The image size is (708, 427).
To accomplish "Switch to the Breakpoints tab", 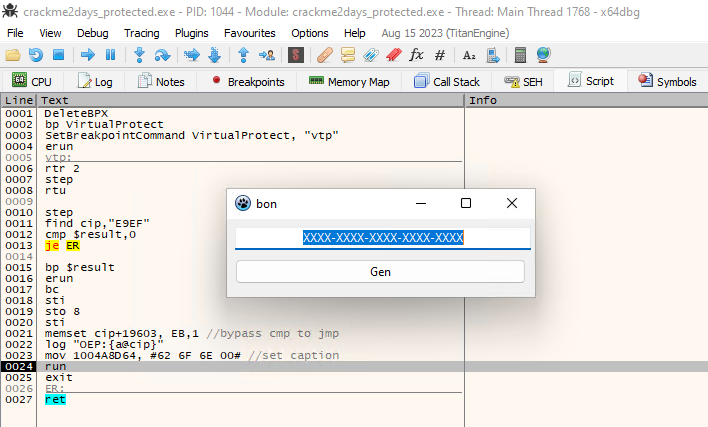I will click(x=247, y=82).
